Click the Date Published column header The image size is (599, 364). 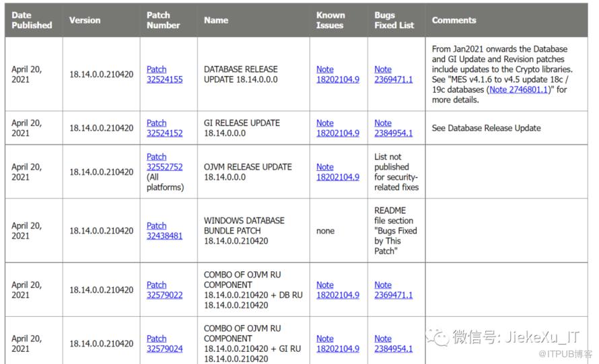[x=34, y=20]
